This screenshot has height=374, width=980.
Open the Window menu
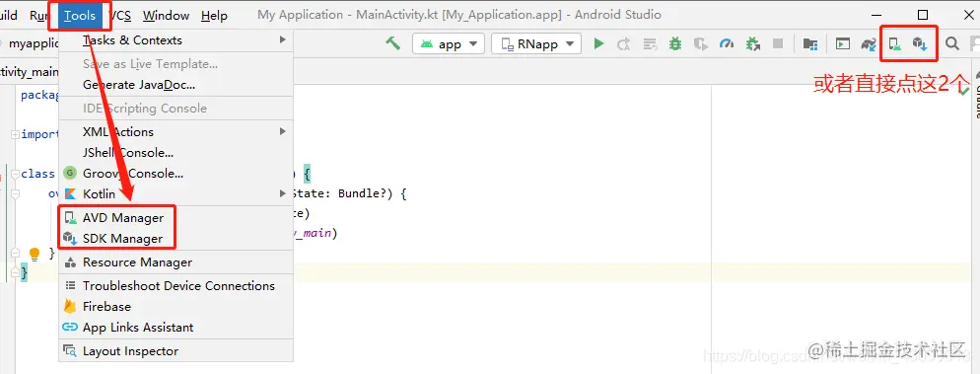(x=166, y=16)
